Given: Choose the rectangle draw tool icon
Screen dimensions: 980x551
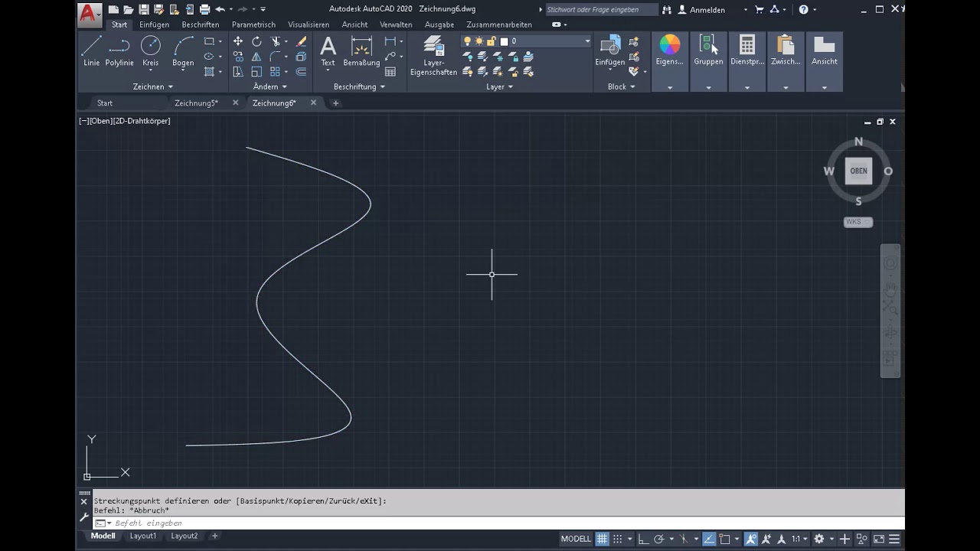Looking at the screenshot, I should click(x=209, y=41).
